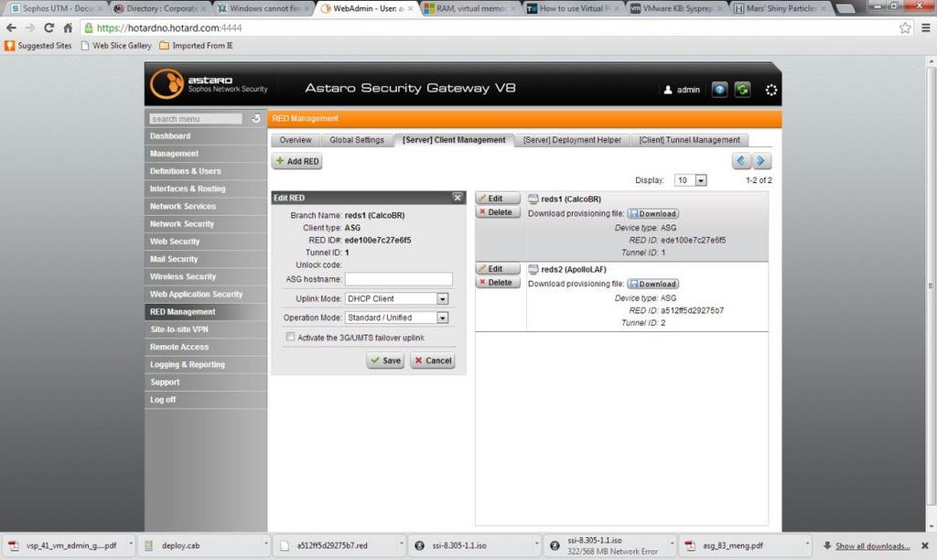The image size is (937, 560).
Task: Switch to the VMware KB: Sysprep browser tab
Action: pyautogui.click(x=676, y=8)
